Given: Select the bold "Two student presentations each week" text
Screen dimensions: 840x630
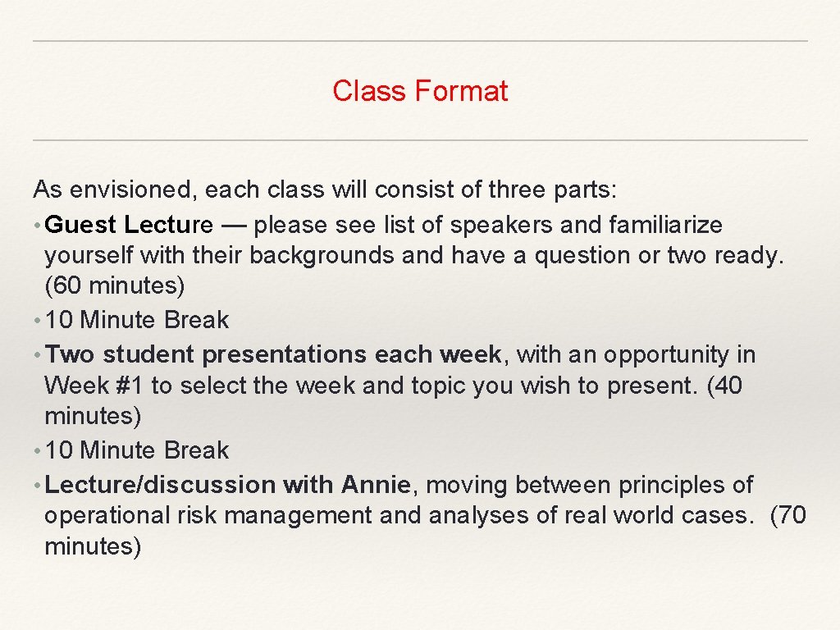Looking at the screenshot, I should (x=274, y=354).
